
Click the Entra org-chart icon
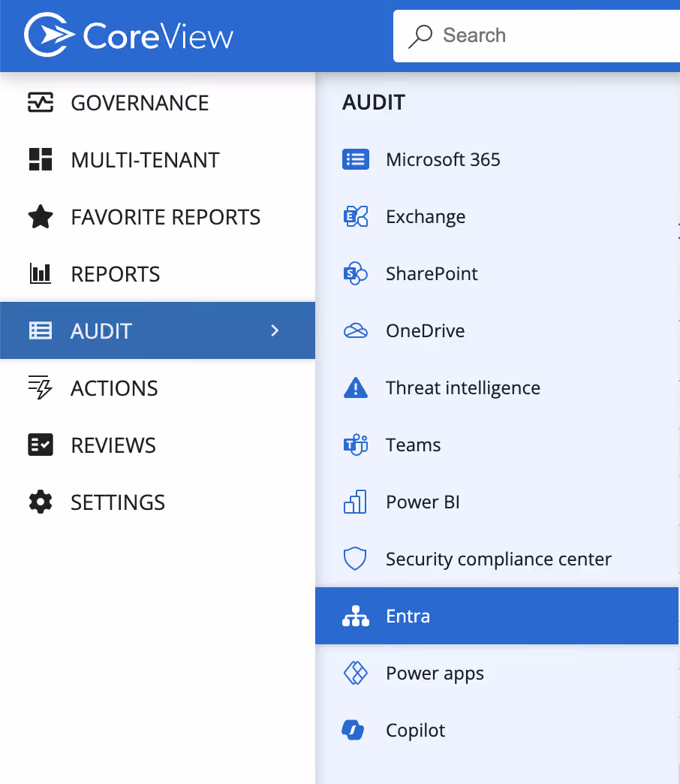tap(355, 616)
